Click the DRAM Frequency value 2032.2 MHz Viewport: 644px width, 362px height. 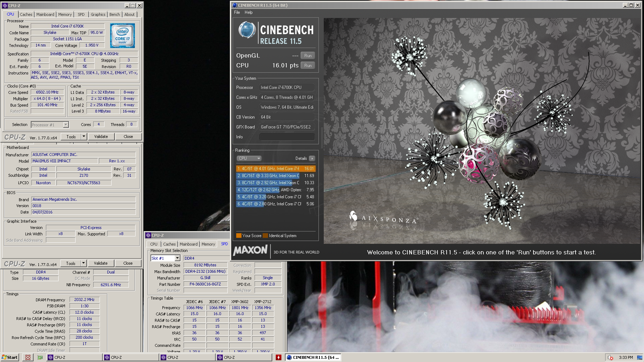(84, 300)
